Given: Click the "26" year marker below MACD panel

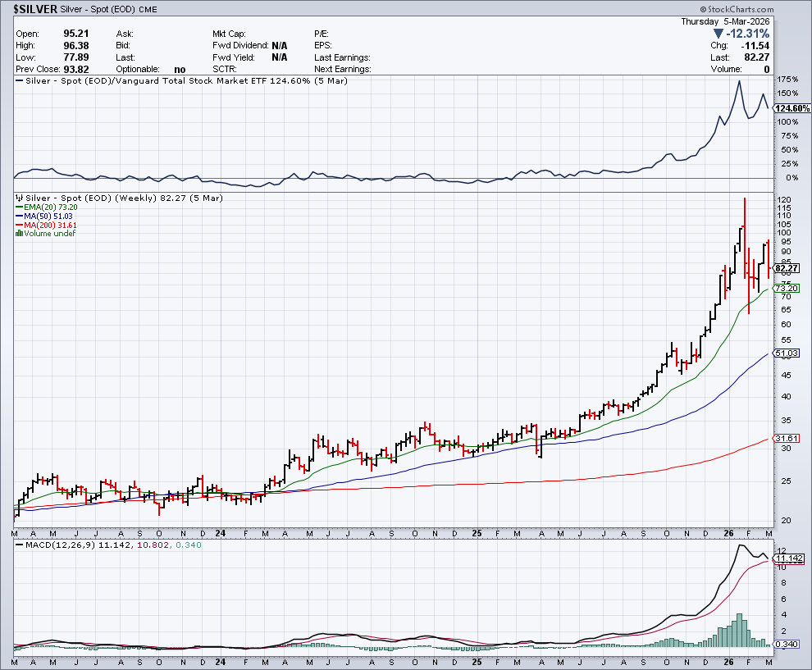Looking at the screenshot, I should 726,660.
